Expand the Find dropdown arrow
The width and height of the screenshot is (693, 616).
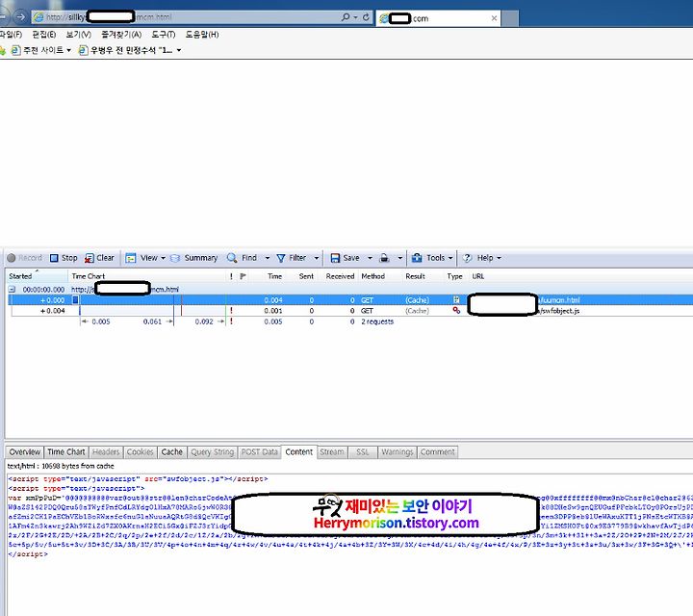coord(268,258)
